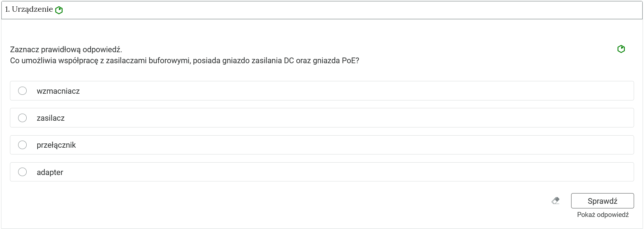
Task: Click the eraser icon to clear your answer
Action: [x=556, y=201]
